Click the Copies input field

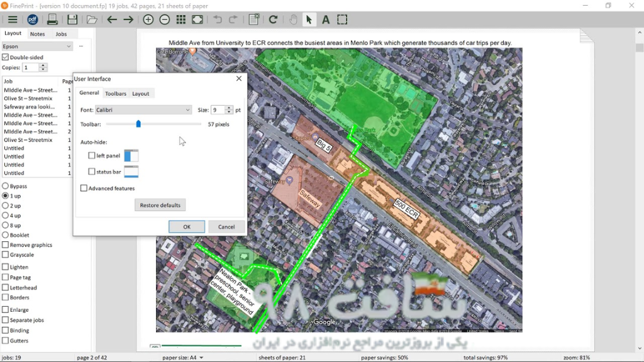[x=31, y=67]
